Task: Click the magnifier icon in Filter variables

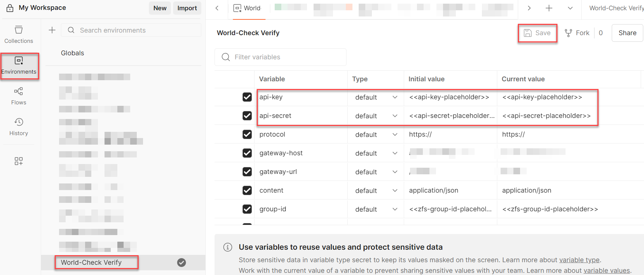Action: click(226, 57)
